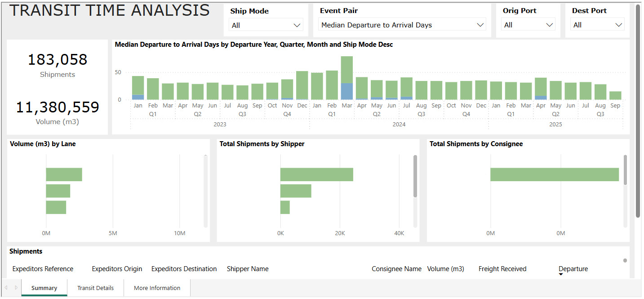This screenshot has width=644, height=299.
Task: Expand the Event Pair dropdown
Action: [x=402, y=25]
